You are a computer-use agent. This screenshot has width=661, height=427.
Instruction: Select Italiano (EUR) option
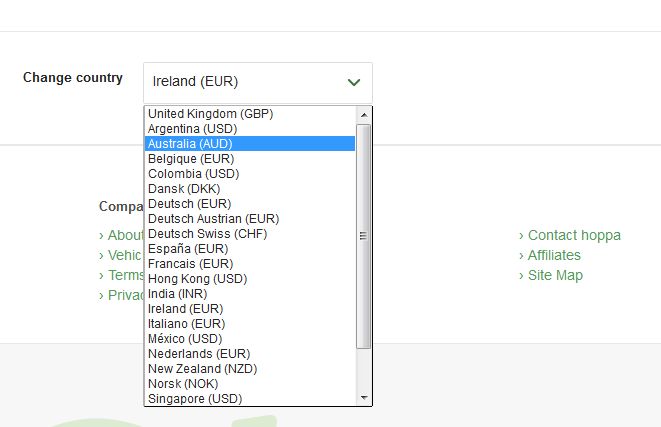250,324
